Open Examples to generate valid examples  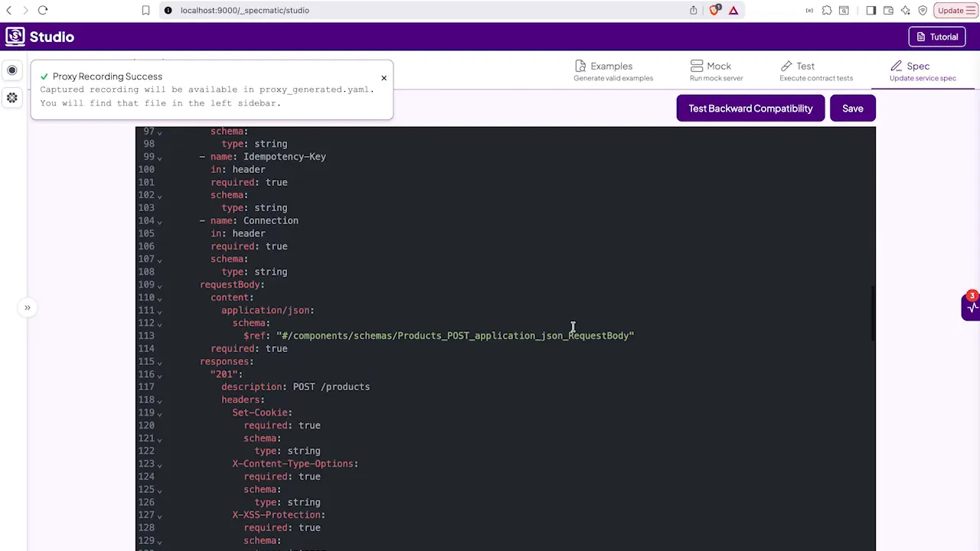(x=611, y=71)
